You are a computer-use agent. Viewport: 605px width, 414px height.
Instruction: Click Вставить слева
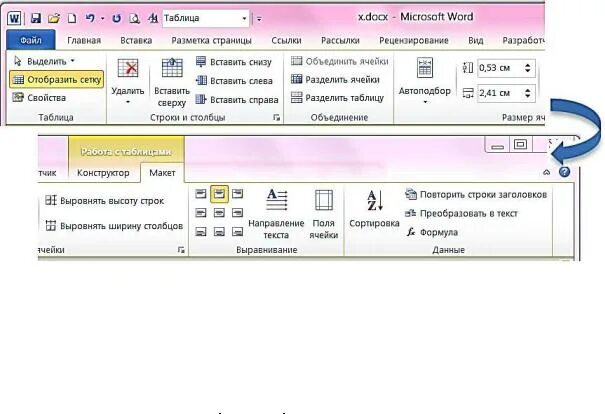coord(234,81)
